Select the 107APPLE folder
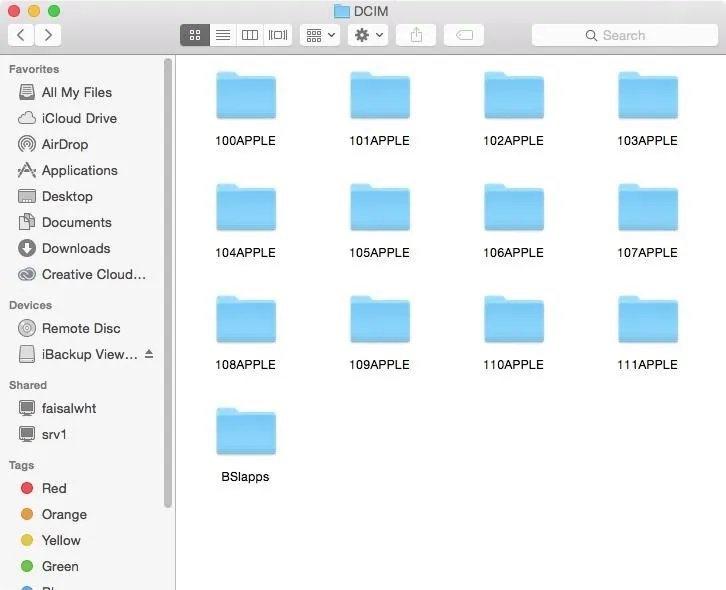726x590 pixels. [x=648, y=221]
